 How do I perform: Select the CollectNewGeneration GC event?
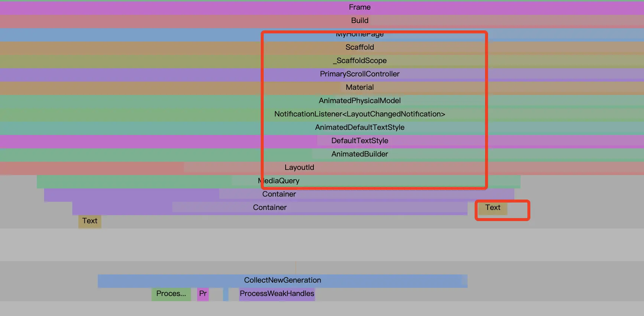pos(282,281)
